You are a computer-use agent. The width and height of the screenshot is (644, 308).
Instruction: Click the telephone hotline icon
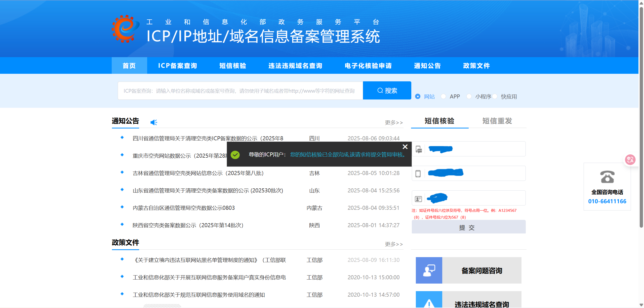[x=607, y=177]
